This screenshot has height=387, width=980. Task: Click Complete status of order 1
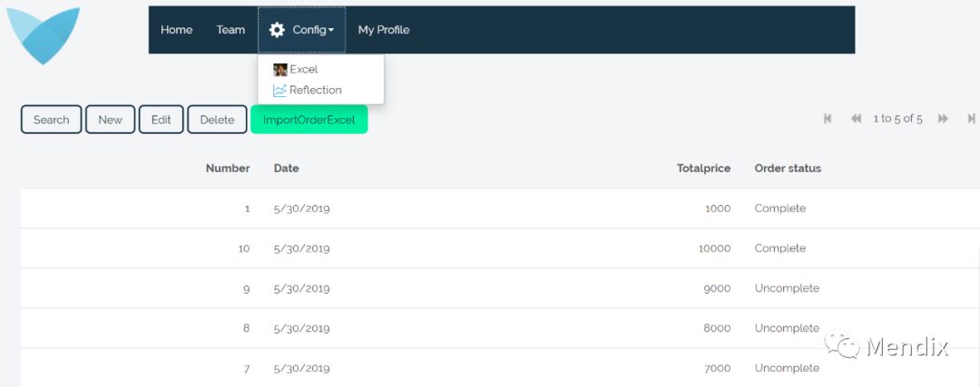pos(780,208)
